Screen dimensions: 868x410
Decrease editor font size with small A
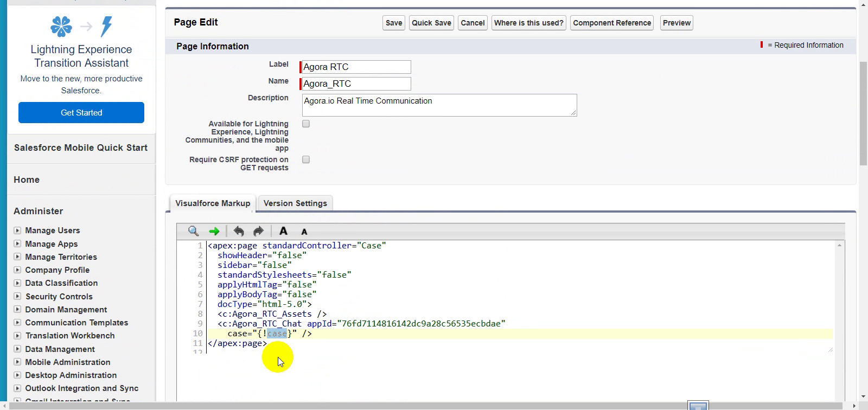(x=304, y=232)
